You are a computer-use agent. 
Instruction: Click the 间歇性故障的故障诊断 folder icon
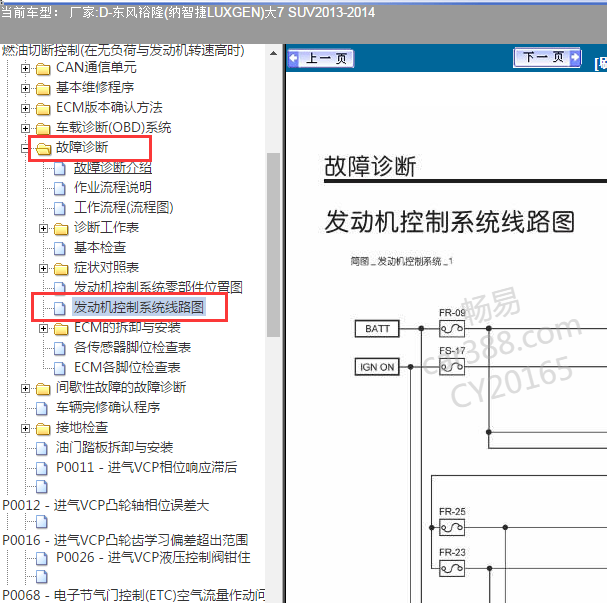click(43, 389)
